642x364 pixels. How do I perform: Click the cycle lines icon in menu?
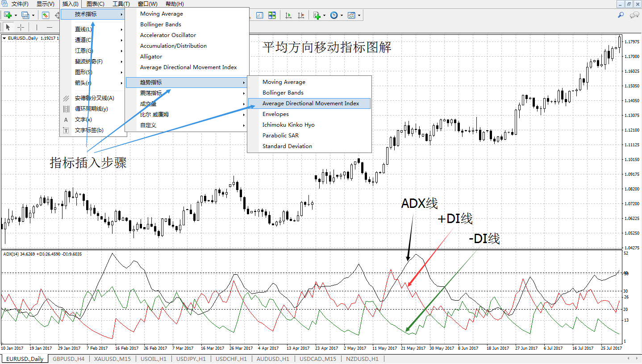point(66,109)
